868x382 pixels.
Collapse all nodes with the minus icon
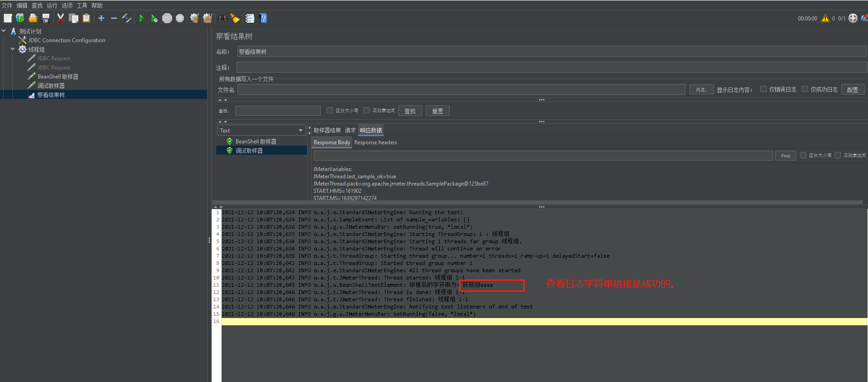click(x=114, y=18)
